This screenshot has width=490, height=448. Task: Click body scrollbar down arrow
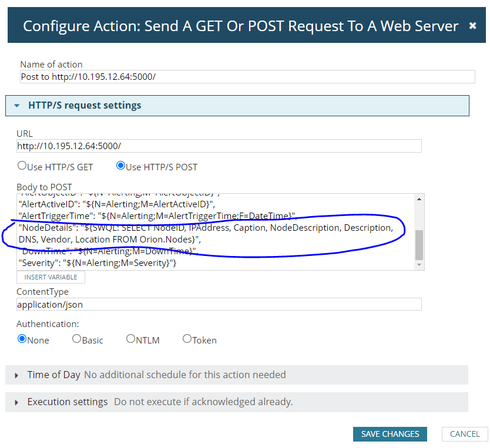(x=419, y=265)
